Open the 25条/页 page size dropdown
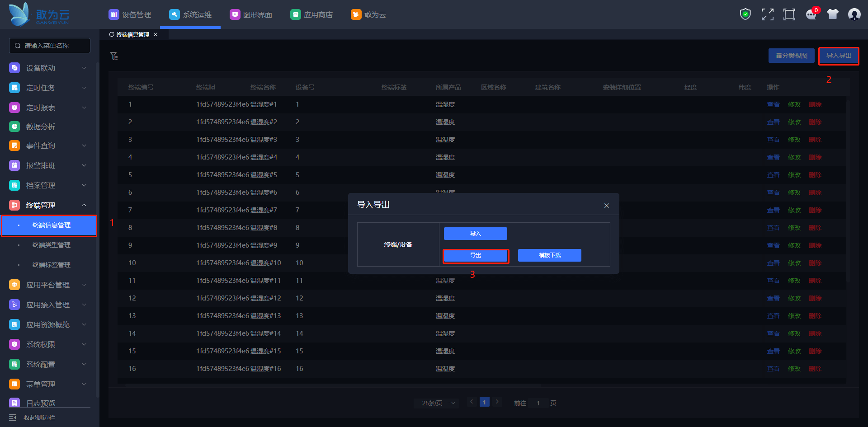868x427 pixels. coord(436,403)
